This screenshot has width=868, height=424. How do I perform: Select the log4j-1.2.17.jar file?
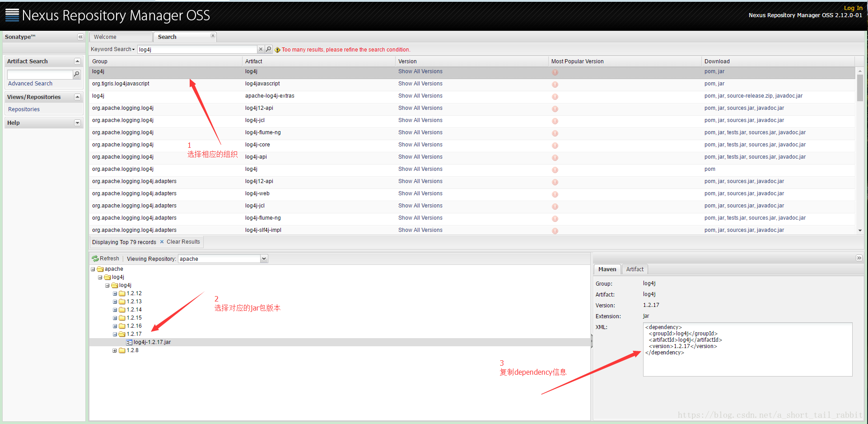pyautogui.click(x=152, y=342)
